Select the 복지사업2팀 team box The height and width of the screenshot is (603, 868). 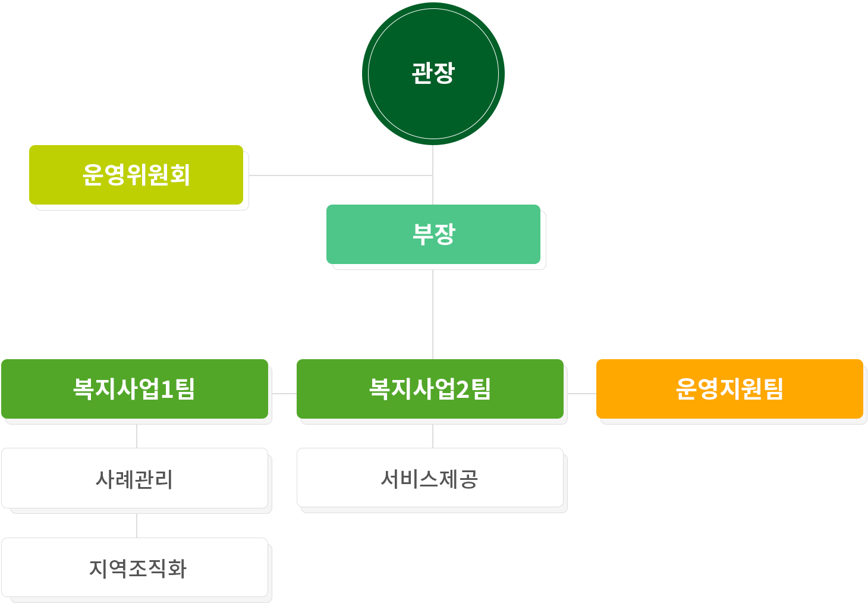pos(430,389)
